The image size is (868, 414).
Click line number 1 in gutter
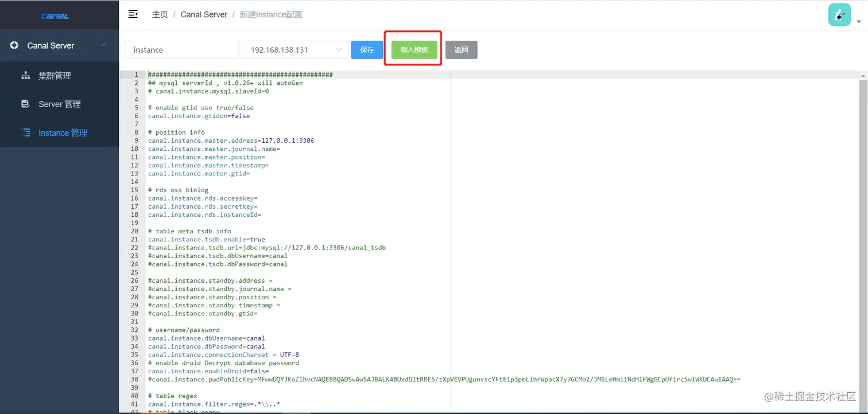[135, 75]
